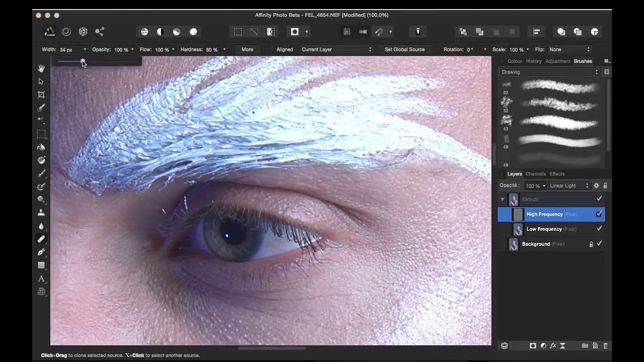Select the Mesh Warp tool
This screenshot has height=362, width=644.
pyautogui.click(x=41, y=292)
